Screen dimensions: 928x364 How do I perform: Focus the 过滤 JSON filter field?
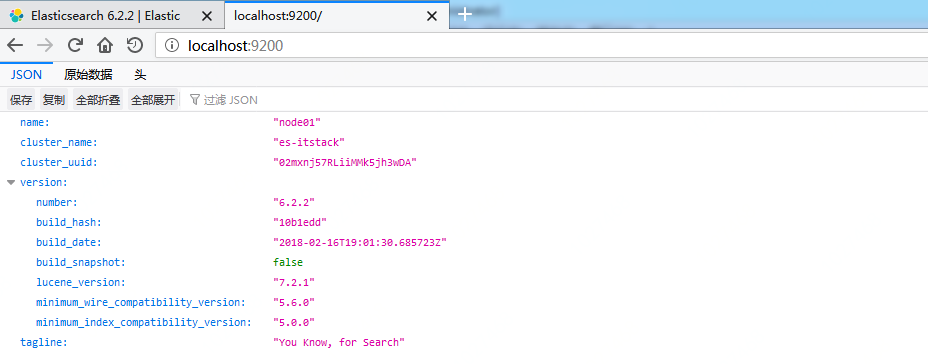[231, 100]
